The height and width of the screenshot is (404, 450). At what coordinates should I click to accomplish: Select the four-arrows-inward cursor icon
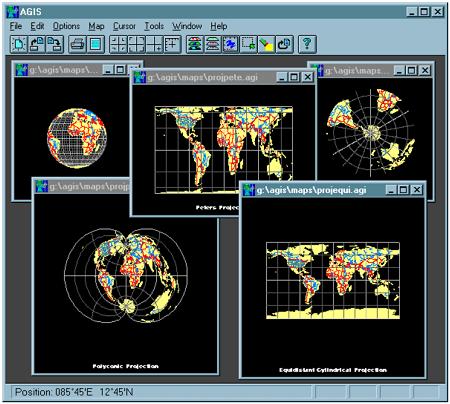coord(118,44)
